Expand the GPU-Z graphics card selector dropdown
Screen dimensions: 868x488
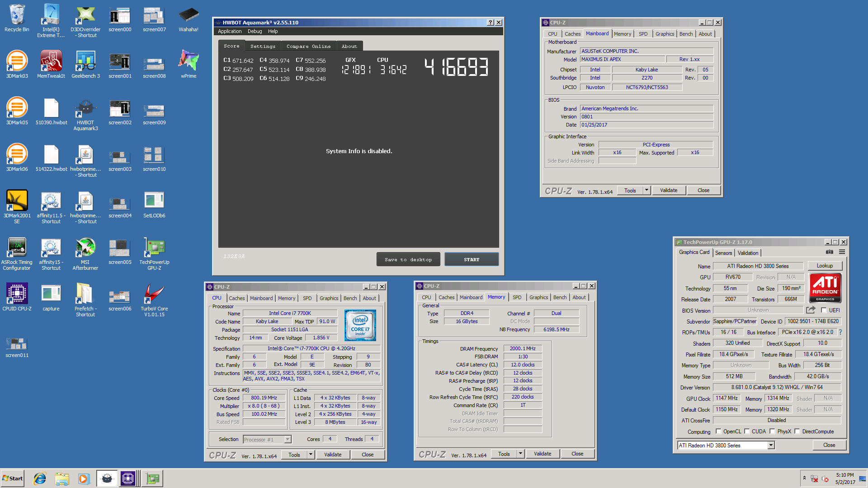click(x=771, y=446)
